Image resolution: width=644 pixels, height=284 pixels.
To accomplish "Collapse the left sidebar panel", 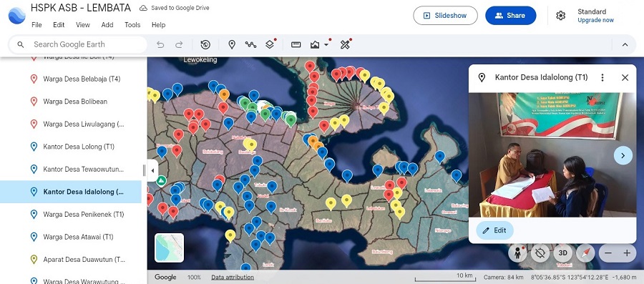I will click(152, 170).
